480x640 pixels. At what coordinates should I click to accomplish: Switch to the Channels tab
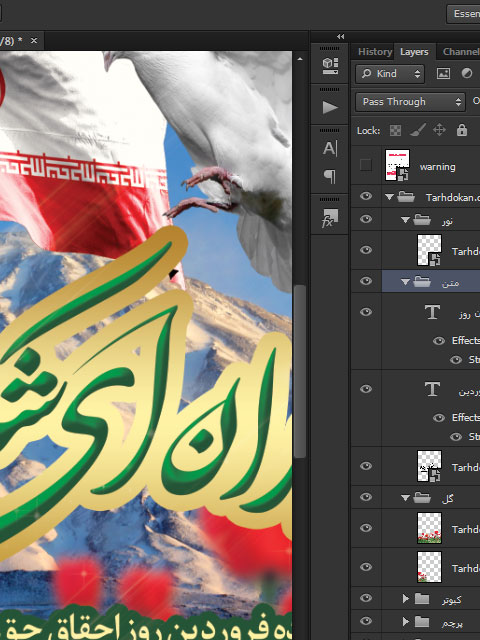pos(461,52)
